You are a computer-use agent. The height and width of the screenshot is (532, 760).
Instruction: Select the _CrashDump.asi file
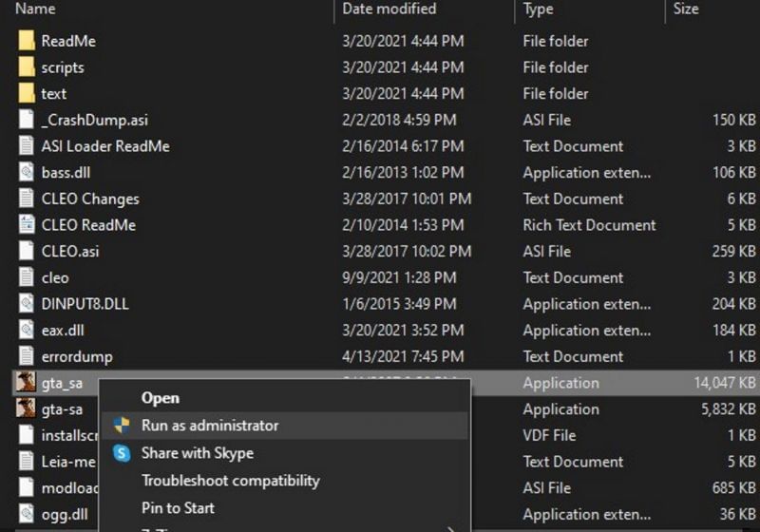[x=94, y=120]
